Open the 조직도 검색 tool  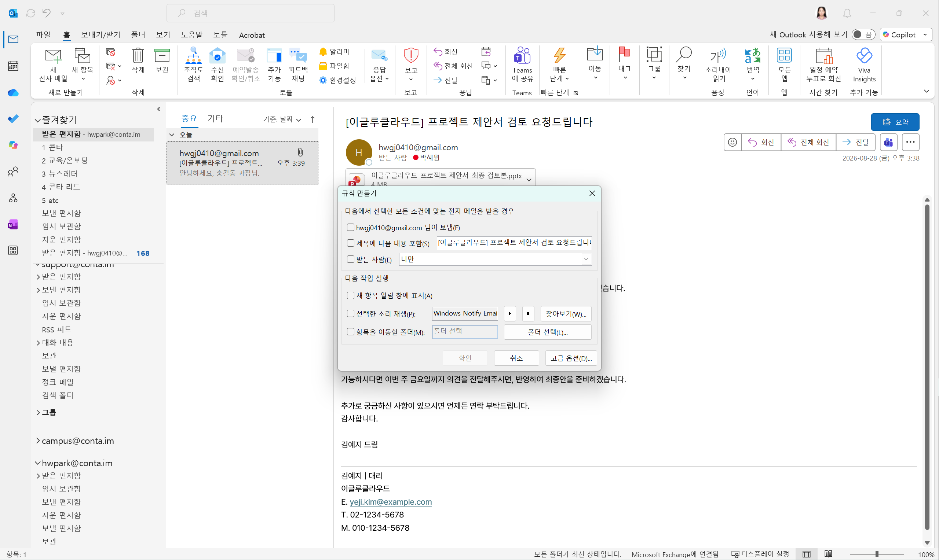193,65
